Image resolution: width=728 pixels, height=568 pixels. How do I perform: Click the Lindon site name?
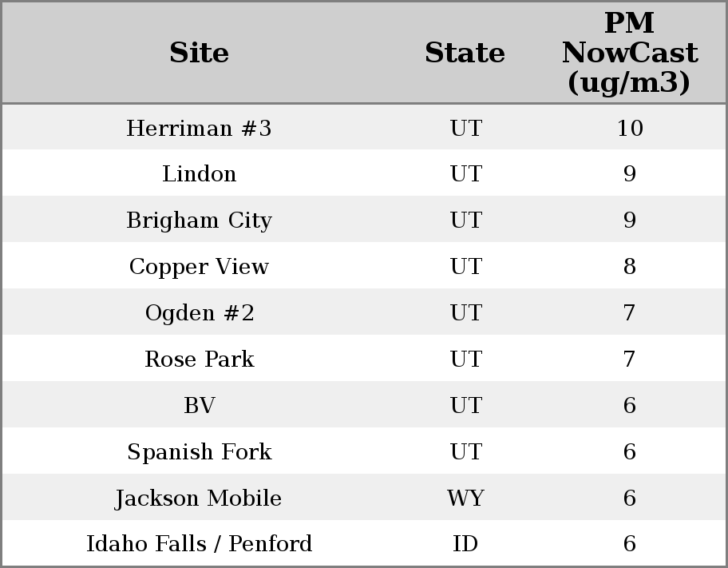(199, 174)
